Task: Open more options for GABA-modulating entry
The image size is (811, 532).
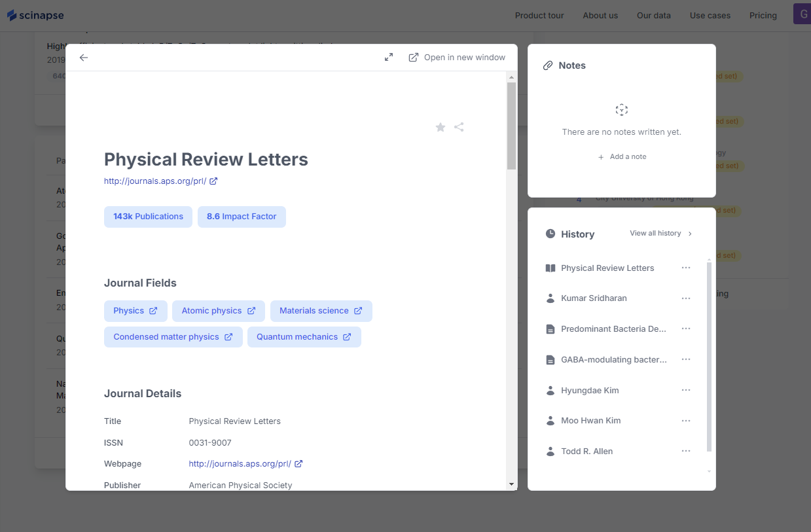Action: (x=686, y=359)
